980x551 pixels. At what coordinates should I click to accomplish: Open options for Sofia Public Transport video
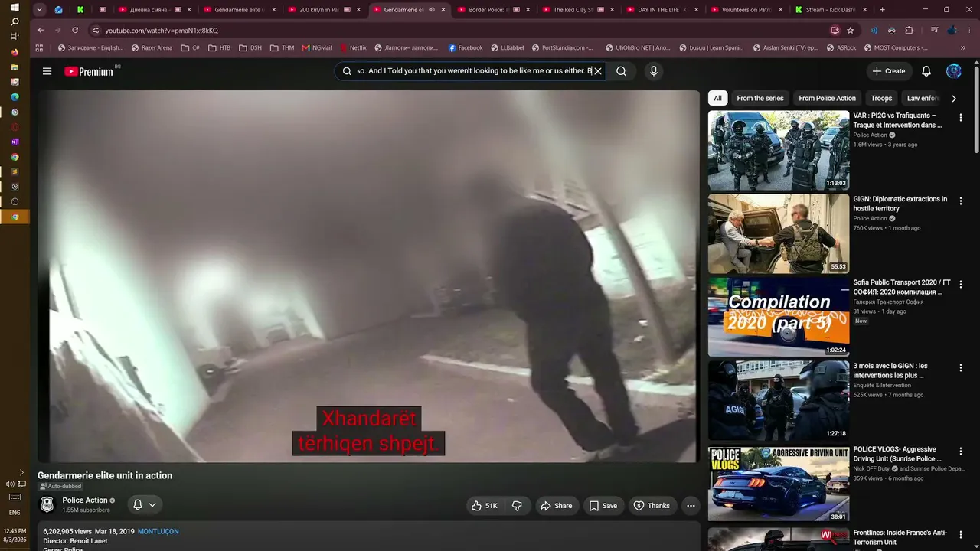[961, 284]
